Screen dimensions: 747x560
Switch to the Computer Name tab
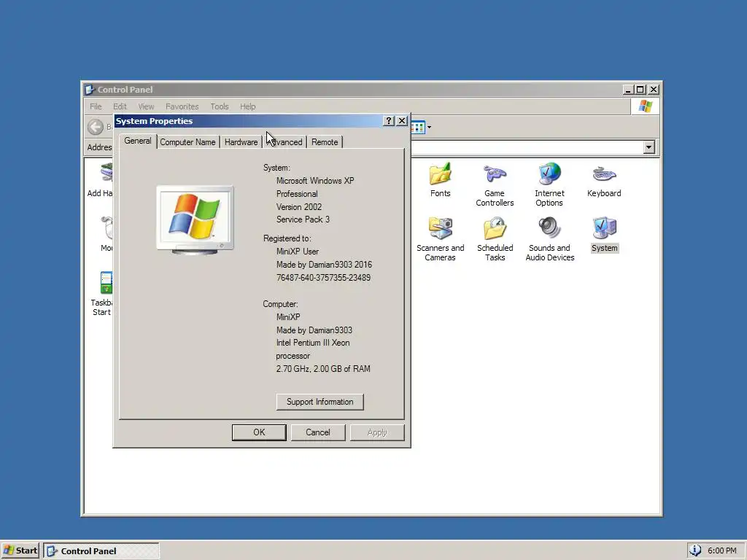(187, 142)
